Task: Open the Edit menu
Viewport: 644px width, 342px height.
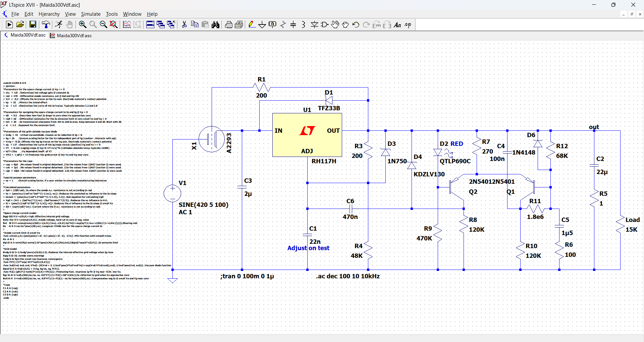Action: pyautogui.click(x=29, y=14)
